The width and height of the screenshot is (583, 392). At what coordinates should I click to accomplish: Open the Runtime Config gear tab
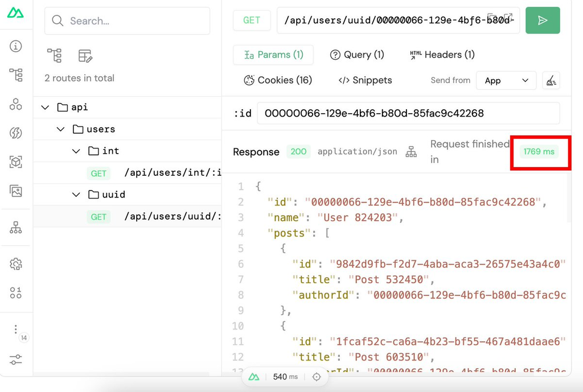point(15,264)
